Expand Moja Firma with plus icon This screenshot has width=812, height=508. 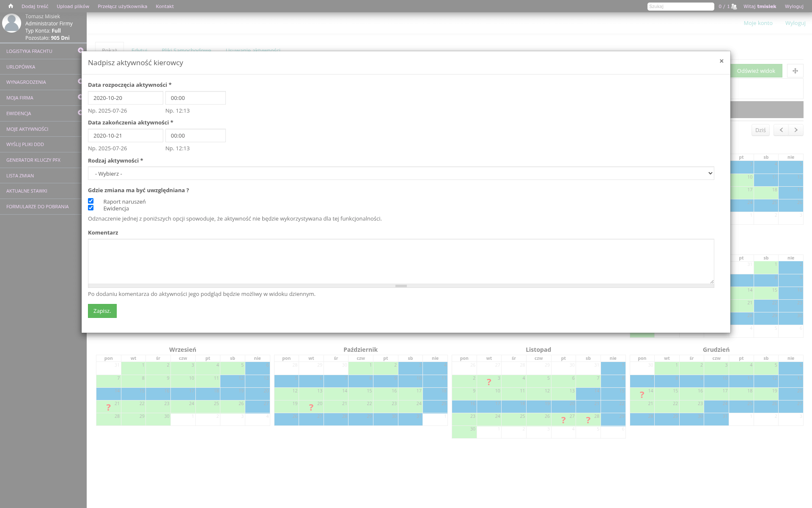[80, 97]
